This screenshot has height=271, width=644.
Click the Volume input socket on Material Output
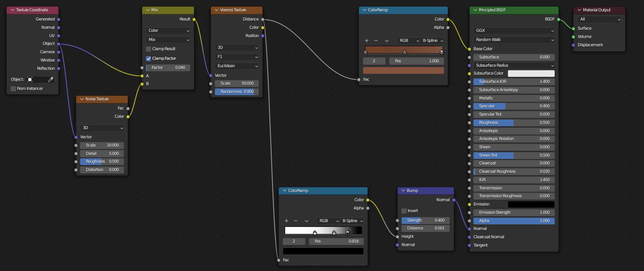coord(573,37)
